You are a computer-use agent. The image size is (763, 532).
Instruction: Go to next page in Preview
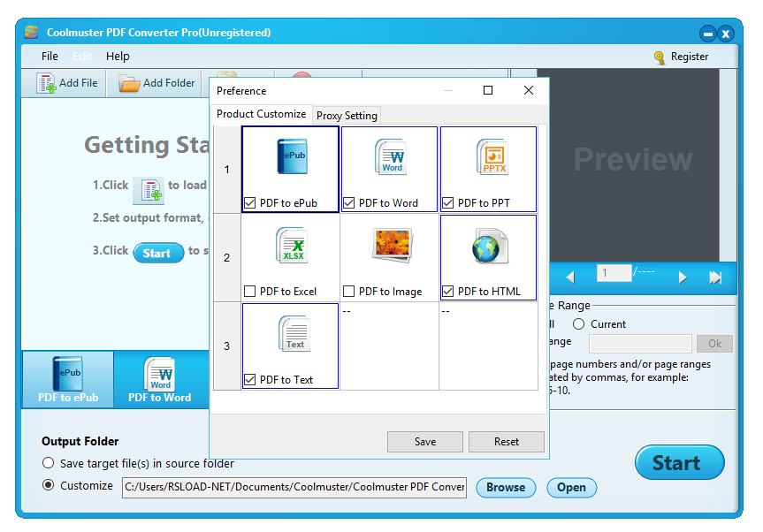683,277
